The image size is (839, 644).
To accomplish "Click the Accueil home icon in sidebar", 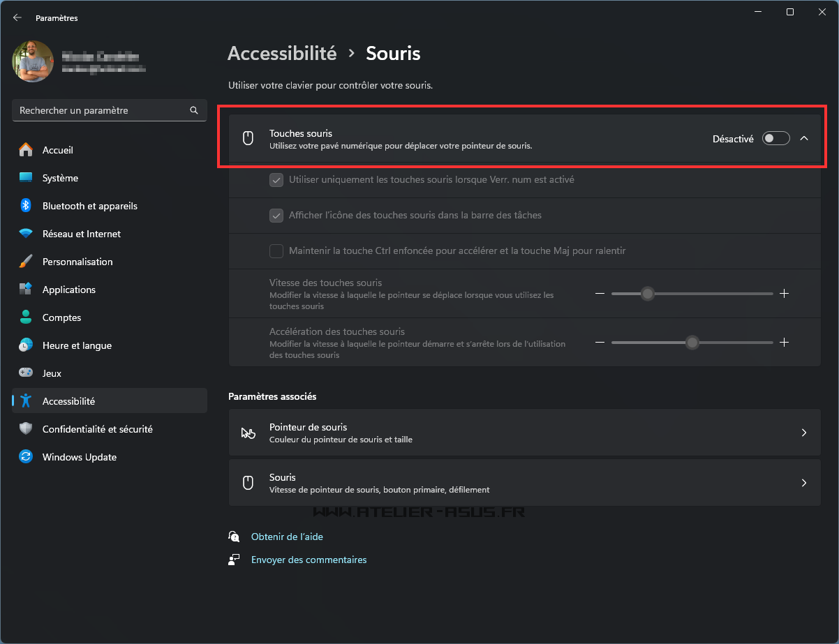I will point(26,150).
